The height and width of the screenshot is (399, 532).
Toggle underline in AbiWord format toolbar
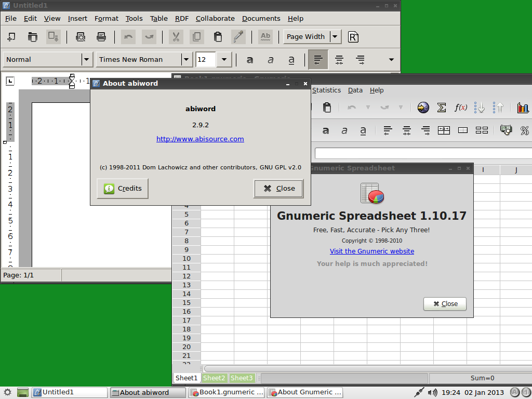click(x=291, y=60)
